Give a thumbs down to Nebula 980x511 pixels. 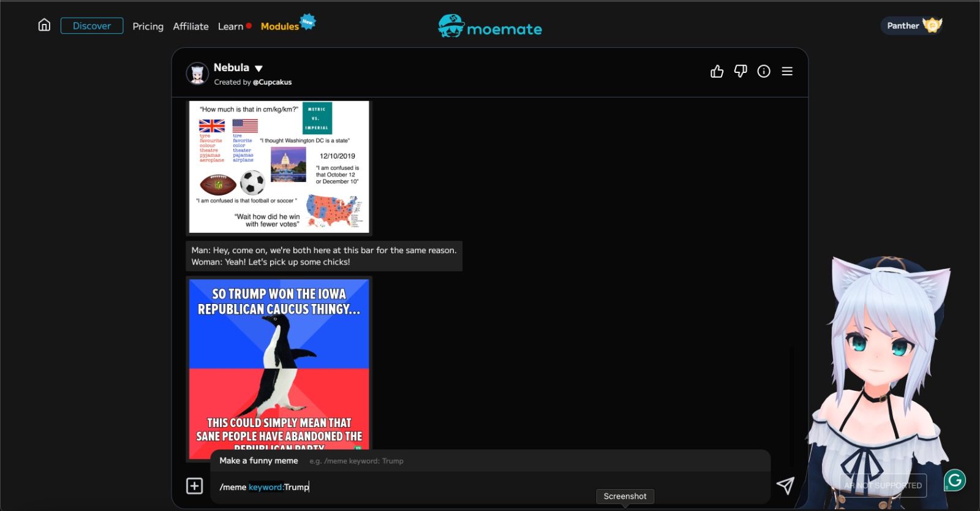coord(741,72)
